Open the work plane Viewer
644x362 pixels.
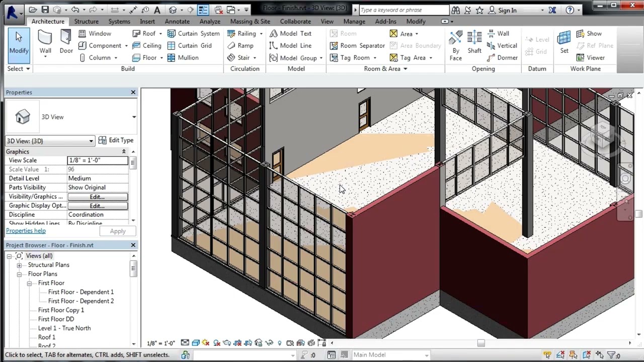pos(590,58)
